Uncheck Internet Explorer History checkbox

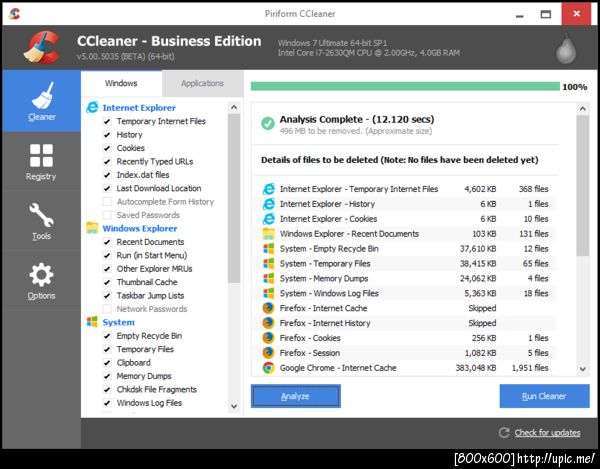coord(107,135)
